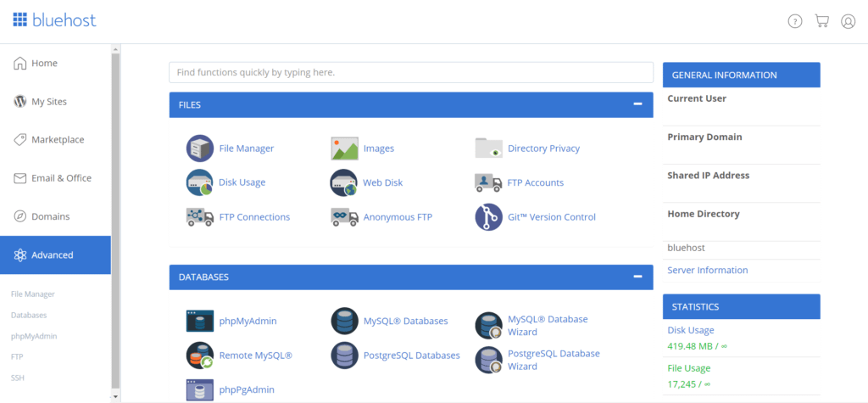Open the File Manager icon
Viewport: 868px width, 403px height.
(x=199, y=148)
